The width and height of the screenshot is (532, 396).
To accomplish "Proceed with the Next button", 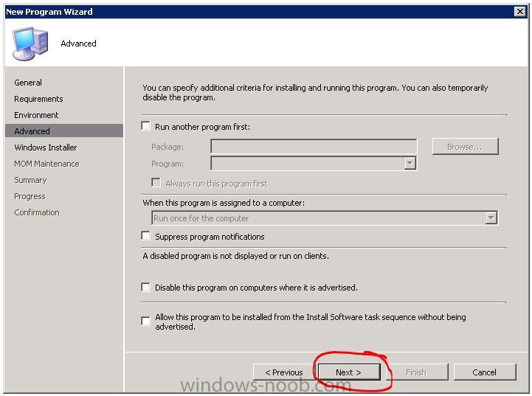I will click(349, 372).
